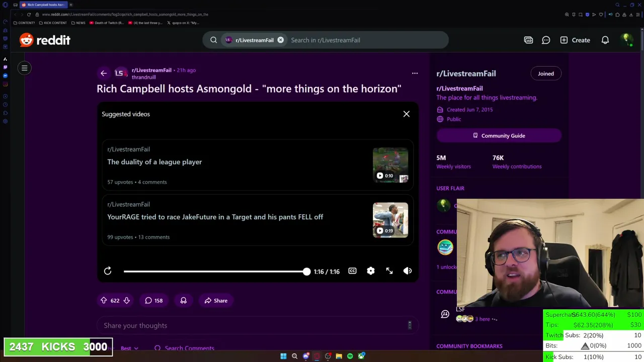Give an award to the post
644x362 pixels.
tap(184, 300)
